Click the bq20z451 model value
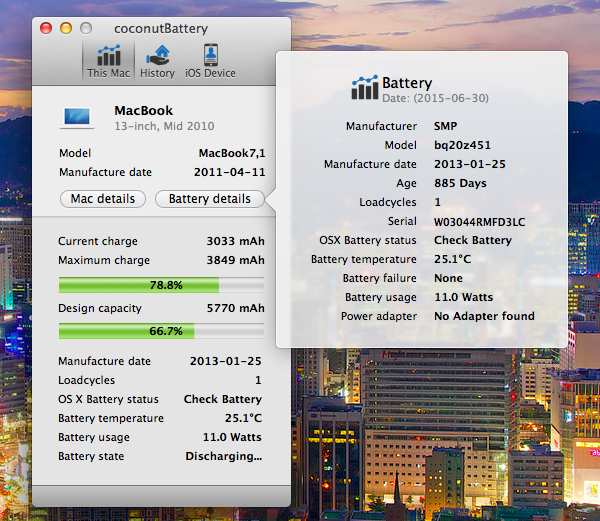This screenshot has width=600, height=521. click(x=462, y=145)
